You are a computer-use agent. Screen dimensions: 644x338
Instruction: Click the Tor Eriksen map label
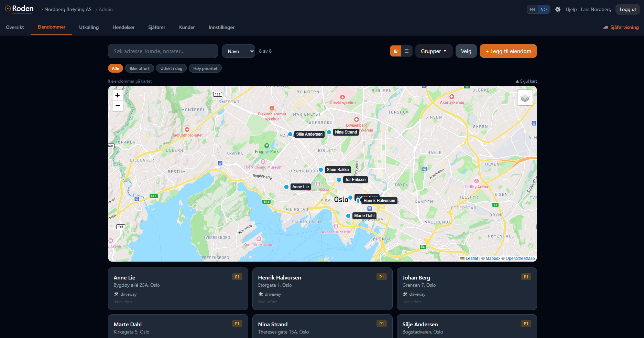click(355, 180)
